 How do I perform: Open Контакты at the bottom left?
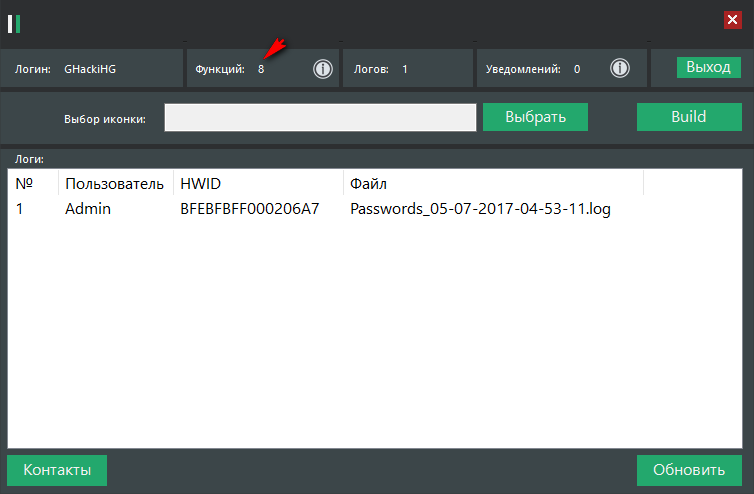[x=57, y=470]
